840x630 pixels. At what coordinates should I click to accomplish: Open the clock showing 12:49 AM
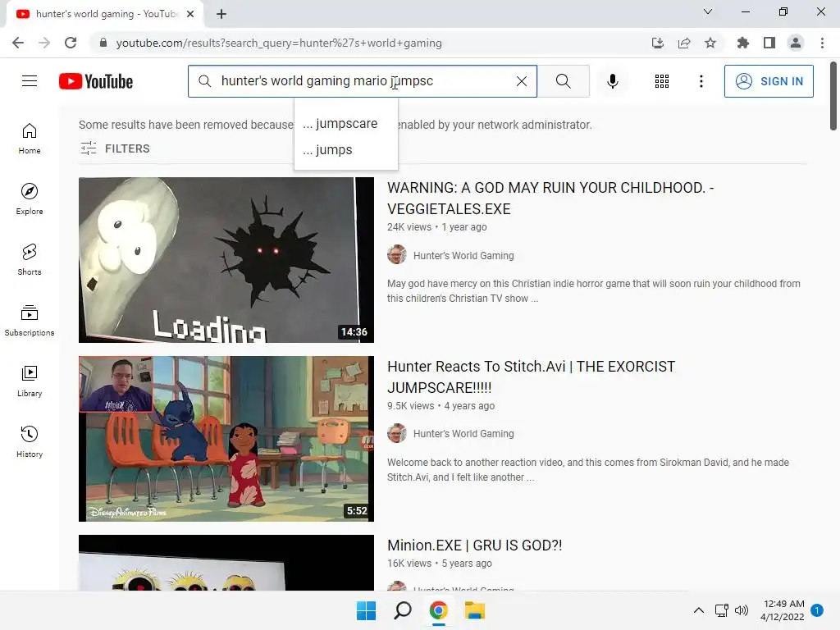[x=782, y=610]
